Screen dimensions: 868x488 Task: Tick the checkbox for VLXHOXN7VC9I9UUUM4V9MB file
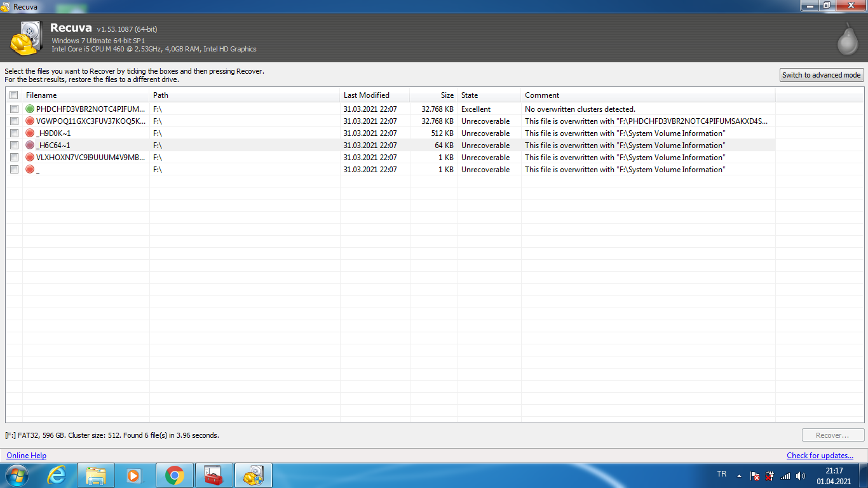[x=14, y=158]
